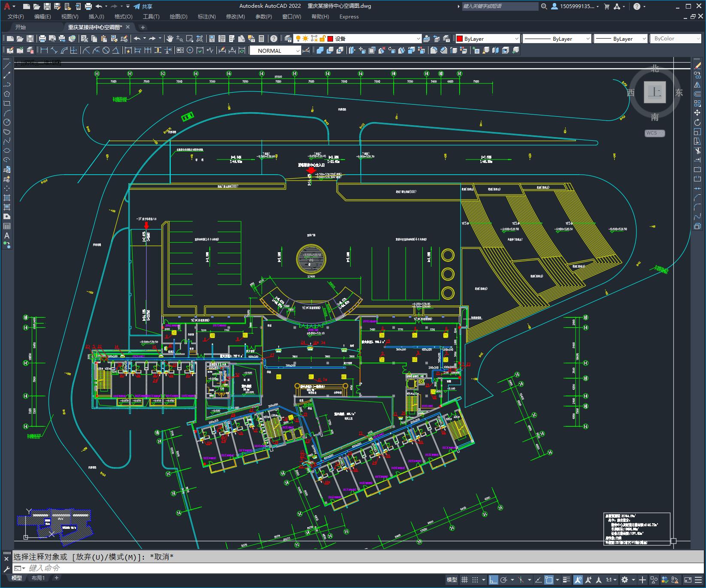
Task: Open user account 1505999135
Action: pyautogui.click(x=575, y=6)
